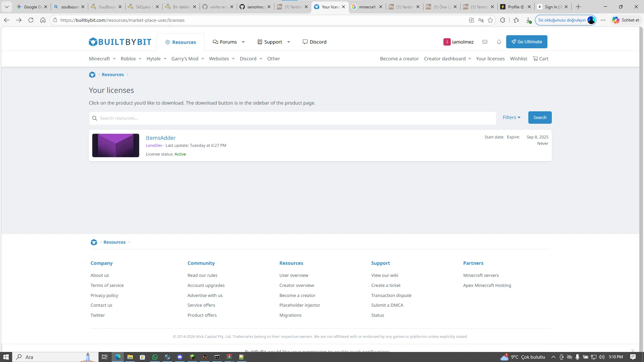Select the Other category
Viewport: 644px width, 362px height.
tap(273, 59)
